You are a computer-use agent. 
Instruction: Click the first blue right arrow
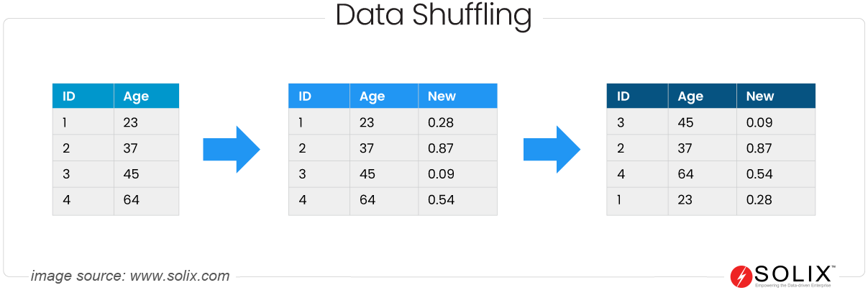[x=230, y=149]
